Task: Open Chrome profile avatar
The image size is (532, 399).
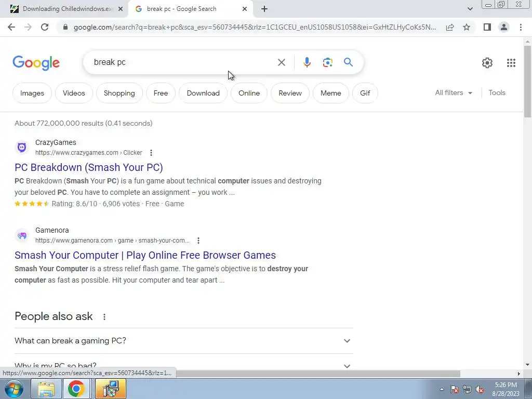Action: click(504, 27)
